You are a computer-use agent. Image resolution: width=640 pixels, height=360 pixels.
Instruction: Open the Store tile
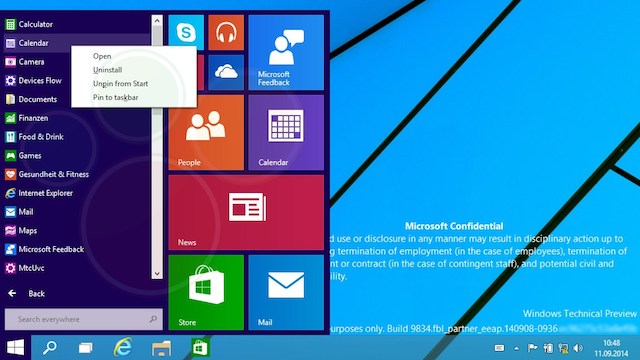click(206, 292)
